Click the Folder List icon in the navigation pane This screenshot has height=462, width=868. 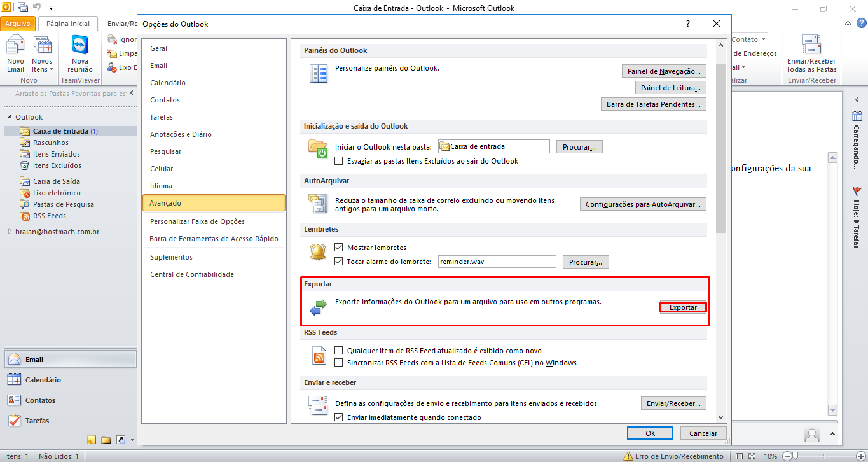105,440
